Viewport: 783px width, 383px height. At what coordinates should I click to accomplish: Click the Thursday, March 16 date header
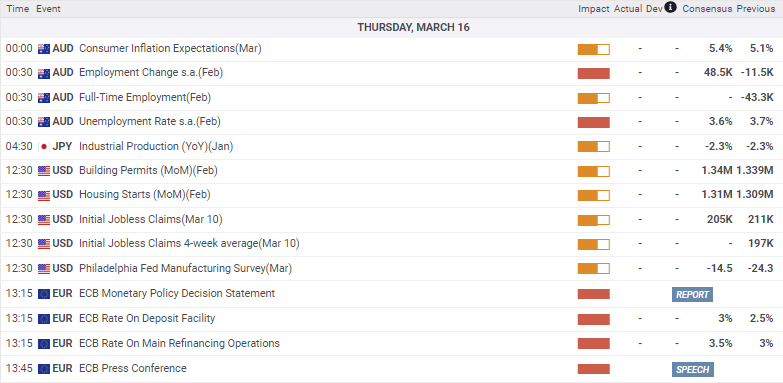coord(413,28)
